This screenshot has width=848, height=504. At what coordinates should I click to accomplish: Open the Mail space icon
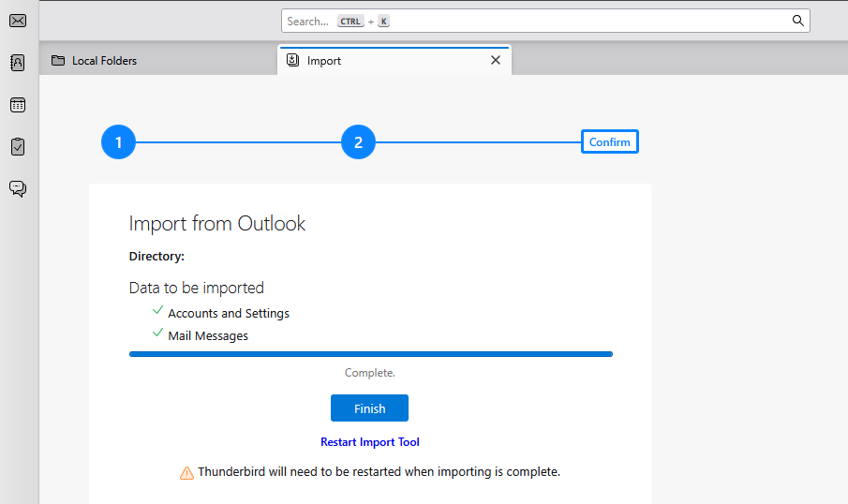(x=18, y=21)
